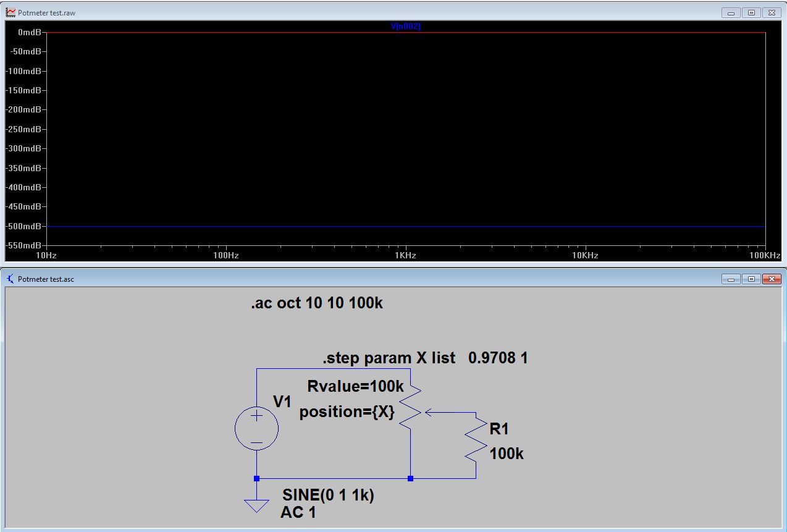Select the .step param X list directive
Screen dimensions: 787x532
point(426,358)
